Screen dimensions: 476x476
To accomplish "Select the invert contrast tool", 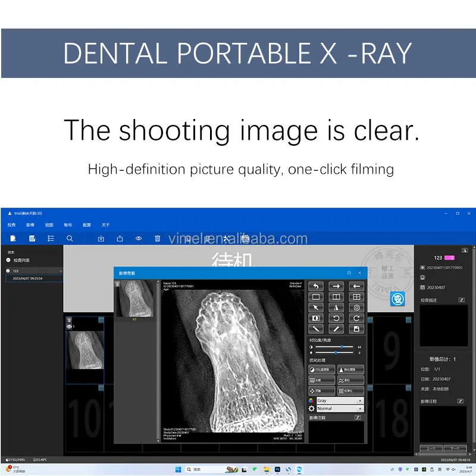I will 316,318.
